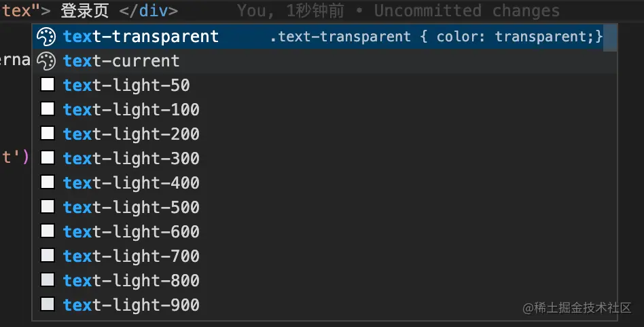Click the palette icon beside text-transparent
644x327 pixels.
tap(46, 37)
